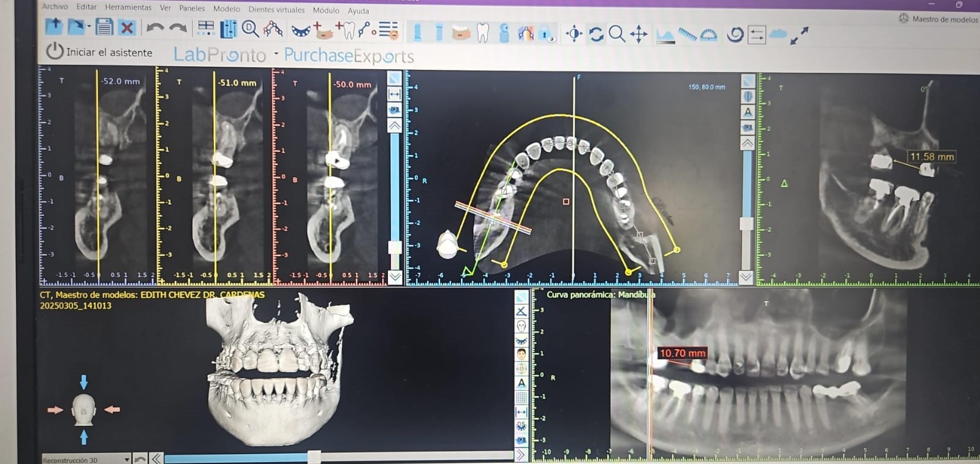Step cross-section slider down arrow
The image size is (980, 464).
click(395, 277)
